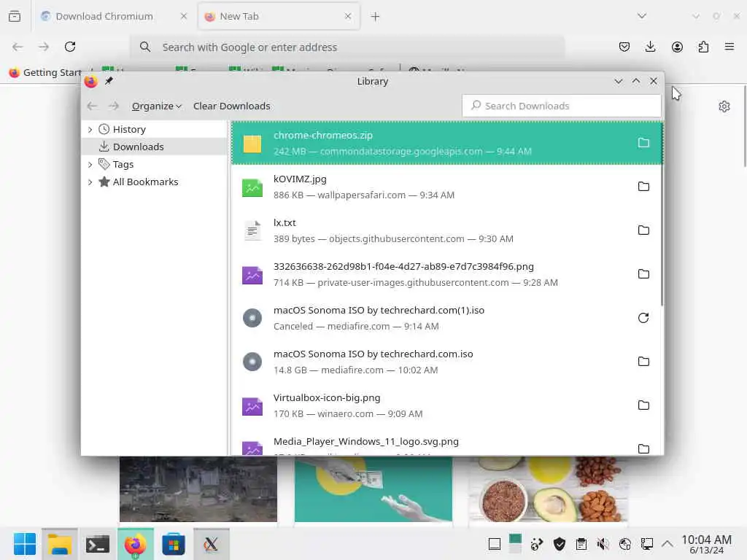The height and width of the screenshot is (560, 747).
Task: Select the lx.txt download entry
Action: coord(447,230)
